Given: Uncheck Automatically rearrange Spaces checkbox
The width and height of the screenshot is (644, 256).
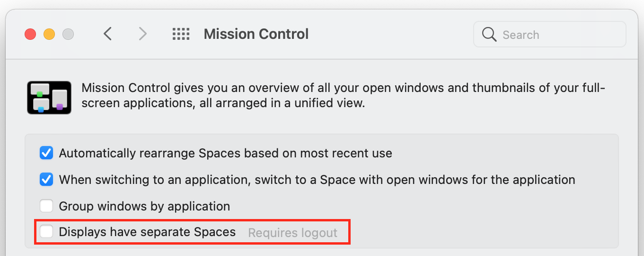Looking at the screenshot, I should 46,153.
